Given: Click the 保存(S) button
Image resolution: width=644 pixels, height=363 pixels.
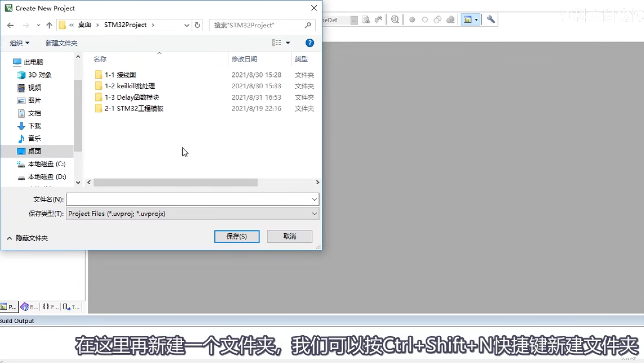Looking at the screenshot, I should click(x=237, y=236).
